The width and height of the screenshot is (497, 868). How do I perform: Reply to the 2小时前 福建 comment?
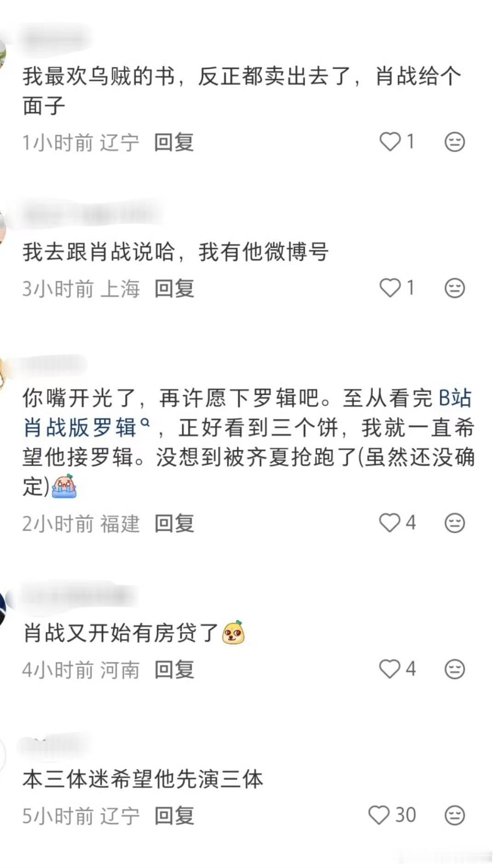[x=174, y=523]
